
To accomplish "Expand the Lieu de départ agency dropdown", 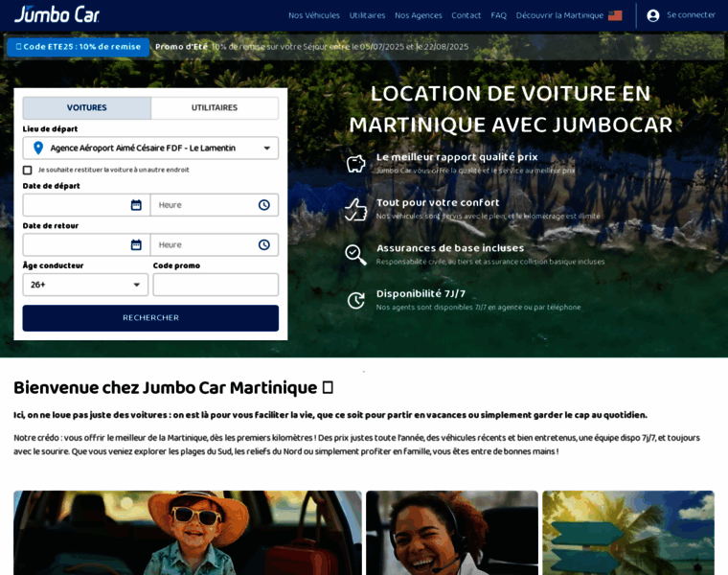I will click(x=267, y=149).
